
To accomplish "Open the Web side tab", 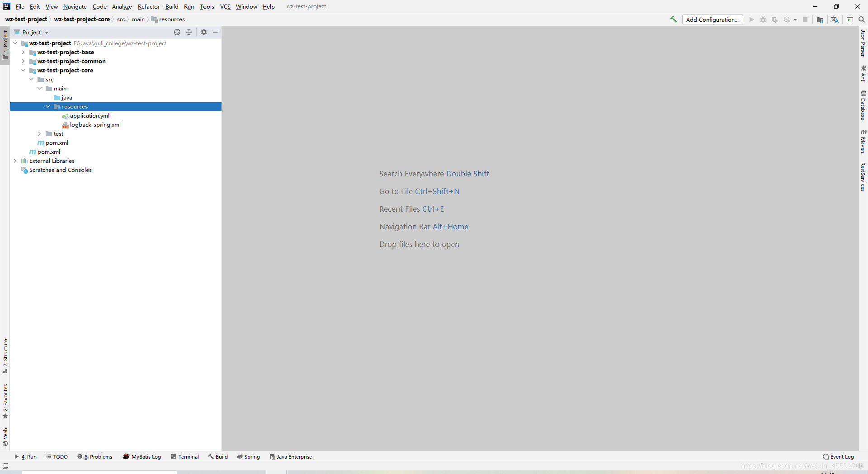I will coord(5,437).
